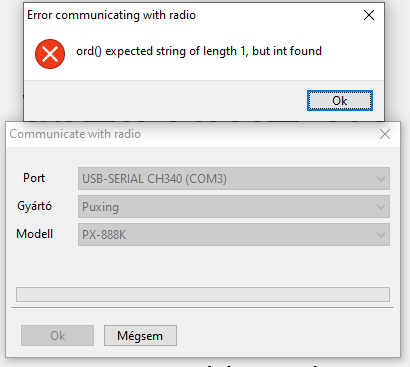Close the Error communicating with radio dialog
The height and width of the screenshot is (367, 410).
(369, 15)
